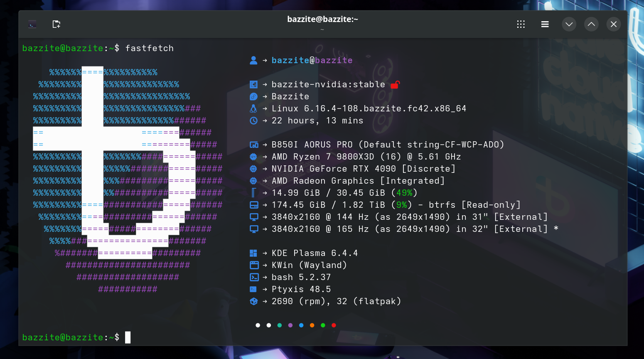Click the typed command "fastfetch"
Image resolution: width=644 pixels, height=359 pixels.
tap(150, 48)
